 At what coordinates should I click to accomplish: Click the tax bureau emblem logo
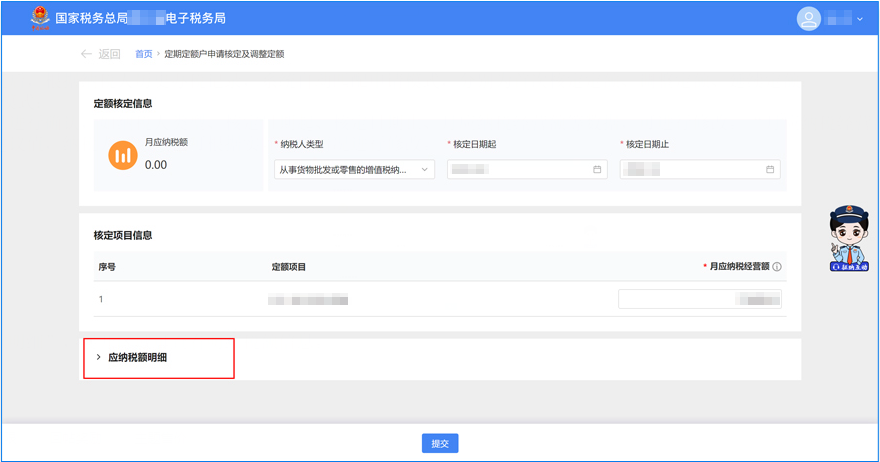click(x=40, y=18)
